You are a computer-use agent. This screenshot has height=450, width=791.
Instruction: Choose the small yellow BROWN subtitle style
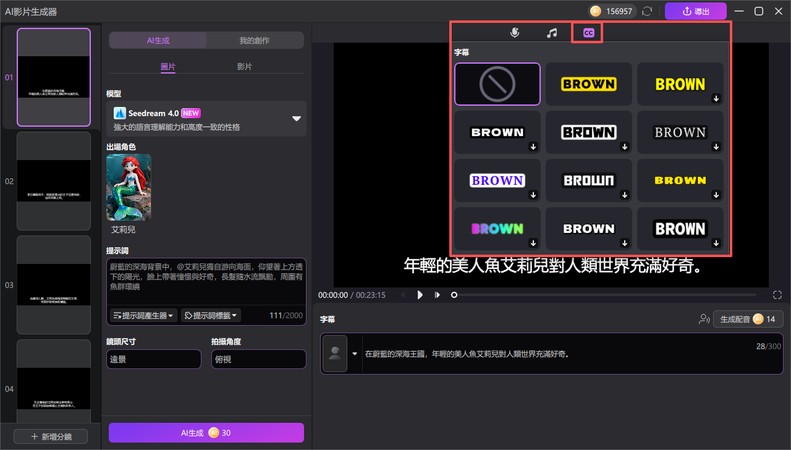click(x=680, y=180)
